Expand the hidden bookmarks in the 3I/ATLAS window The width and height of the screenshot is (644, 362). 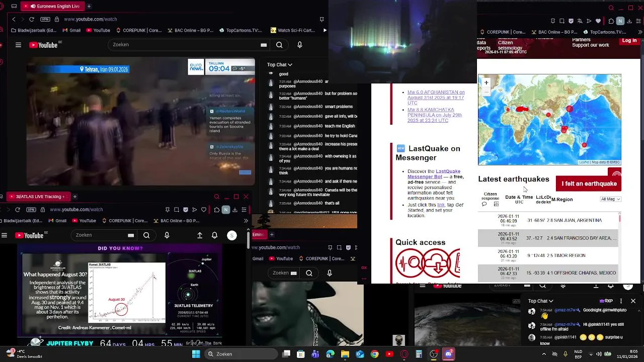[x=246, y=221]
